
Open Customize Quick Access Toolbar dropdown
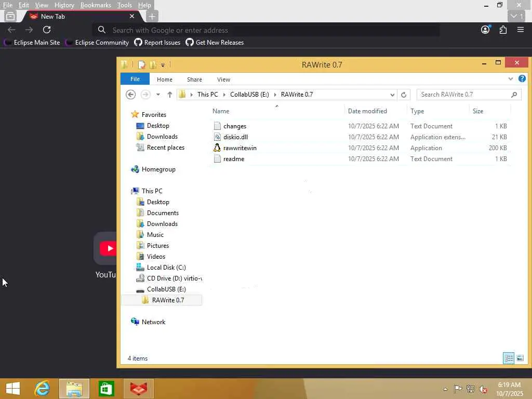pyautogui.click(x=163, y=65)
